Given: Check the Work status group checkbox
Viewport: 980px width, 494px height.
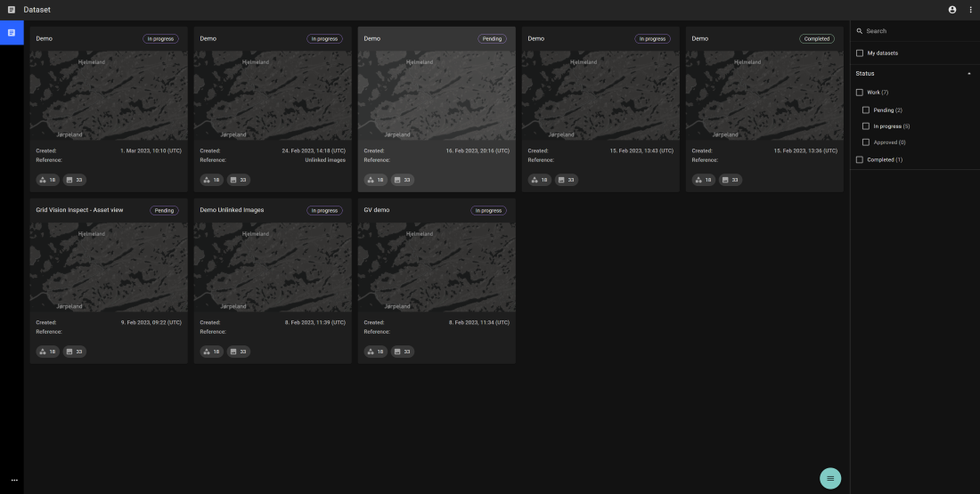Looking at the screenshot, I should (860, 93).
